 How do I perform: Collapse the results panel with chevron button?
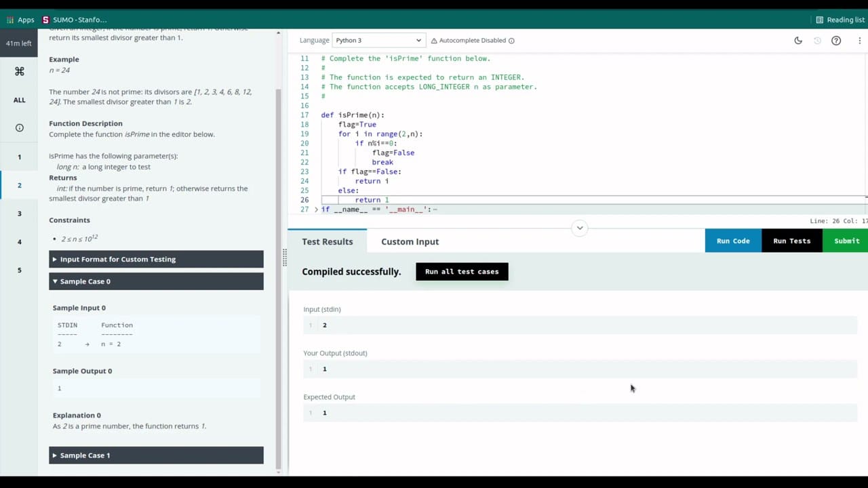579,228
